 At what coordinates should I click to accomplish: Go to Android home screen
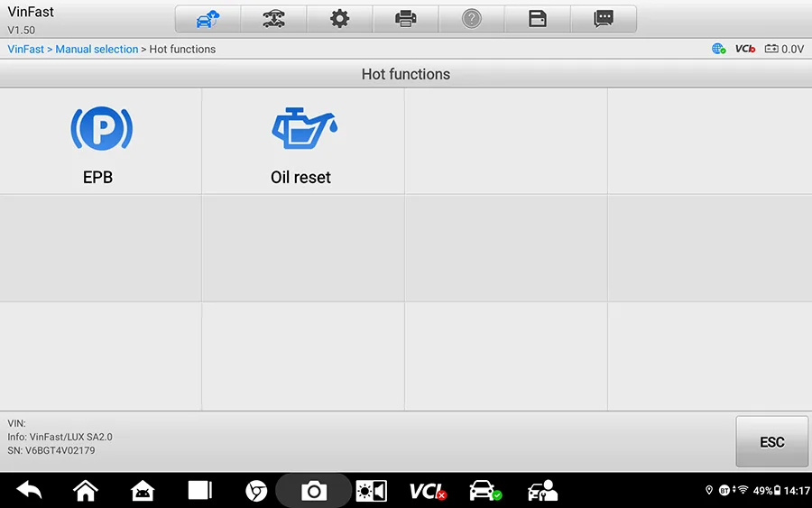[x=86, y=490]
